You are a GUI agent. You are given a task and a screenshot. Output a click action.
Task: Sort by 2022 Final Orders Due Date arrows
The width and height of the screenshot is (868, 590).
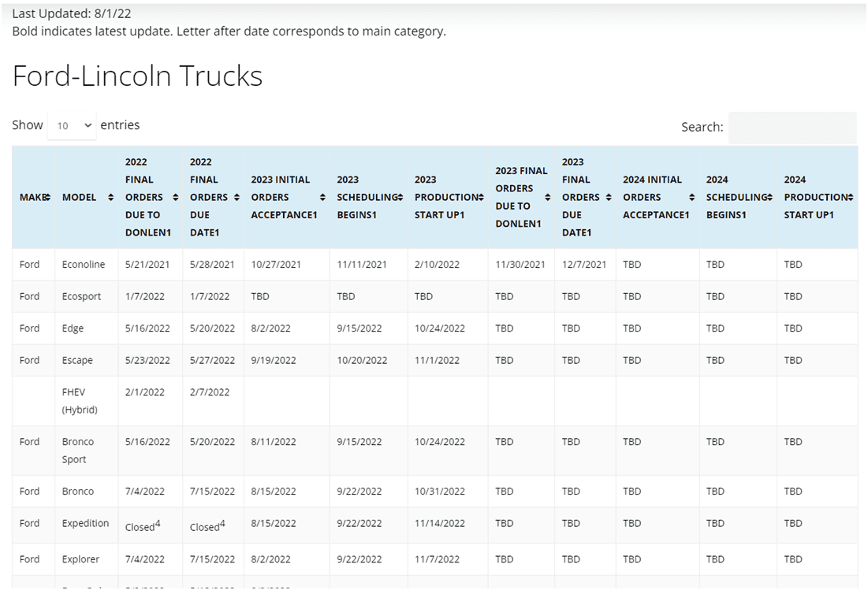point(237,198)
